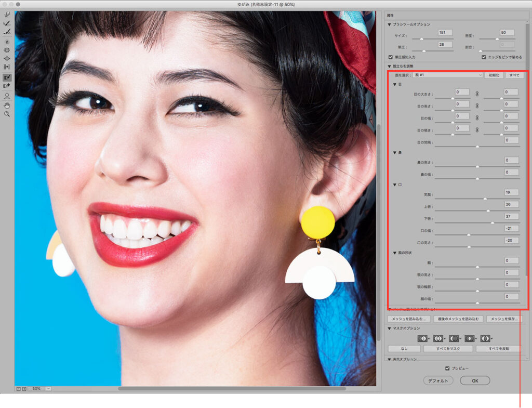Screen dimensions: 532x408
Task: Pick the Hand tool
Action: [x=7, y=104]
